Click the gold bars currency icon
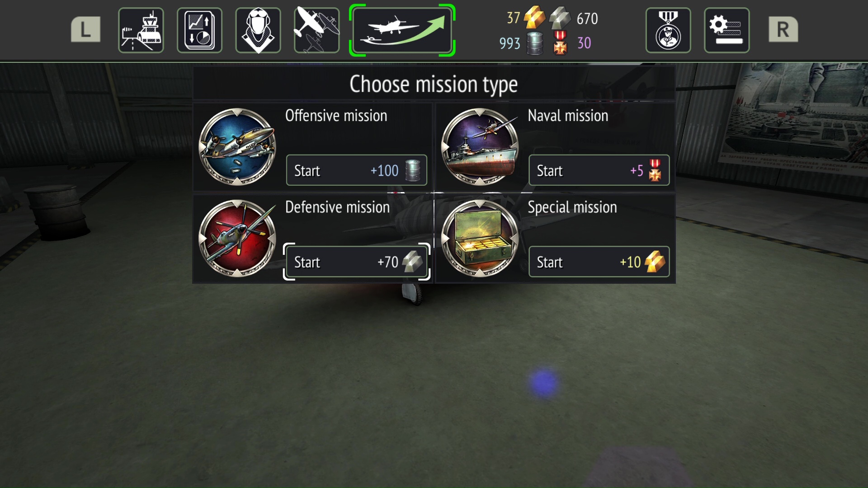This screenshot has height=488, width=868. click(534, 18)
